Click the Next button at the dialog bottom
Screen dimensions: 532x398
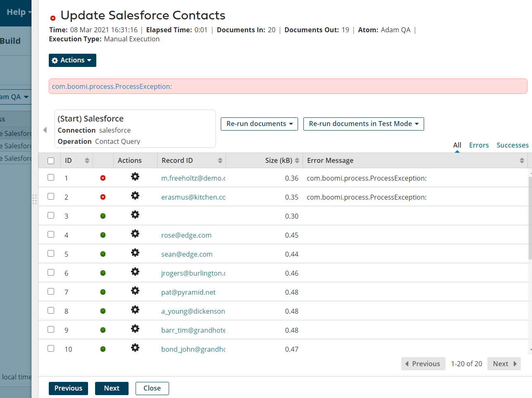112,388
